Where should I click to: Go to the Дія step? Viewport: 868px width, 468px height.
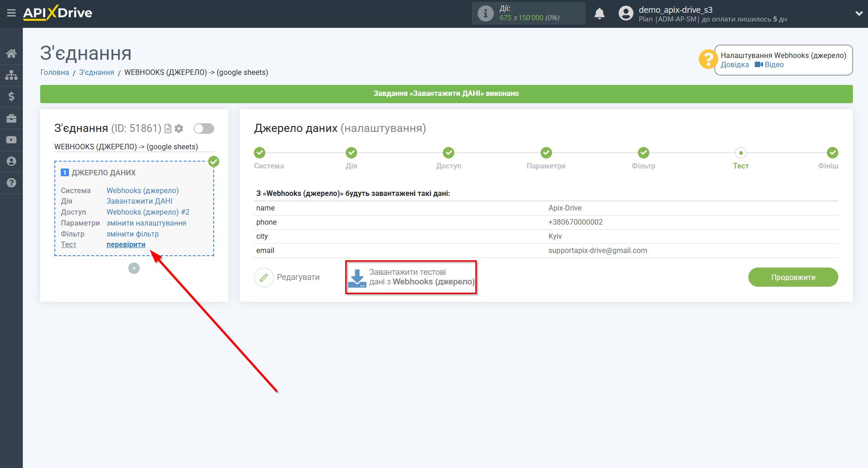point(351,152)
